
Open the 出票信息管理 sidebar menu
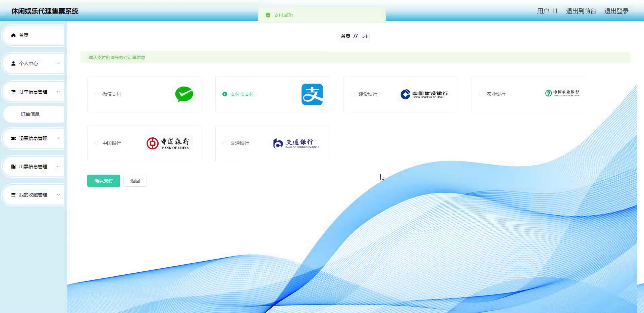click(x=34, y=167)
